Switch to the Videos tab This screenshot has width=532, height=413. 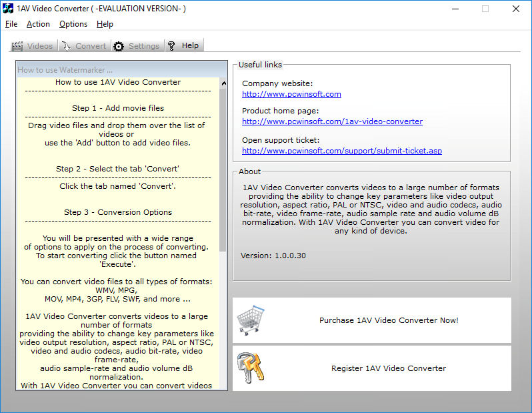click(x=33, y=46)
